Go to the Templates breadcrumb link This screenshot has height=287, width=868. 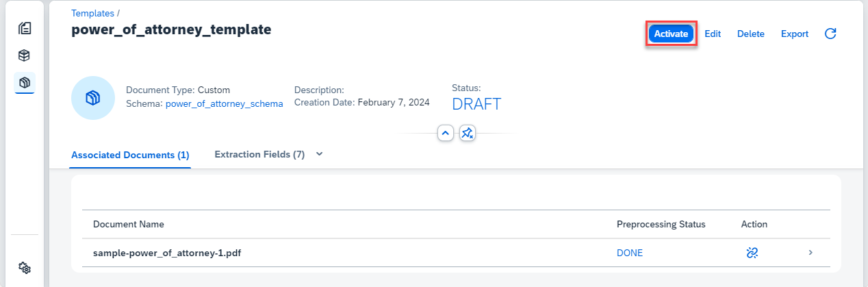click(92, 13)
